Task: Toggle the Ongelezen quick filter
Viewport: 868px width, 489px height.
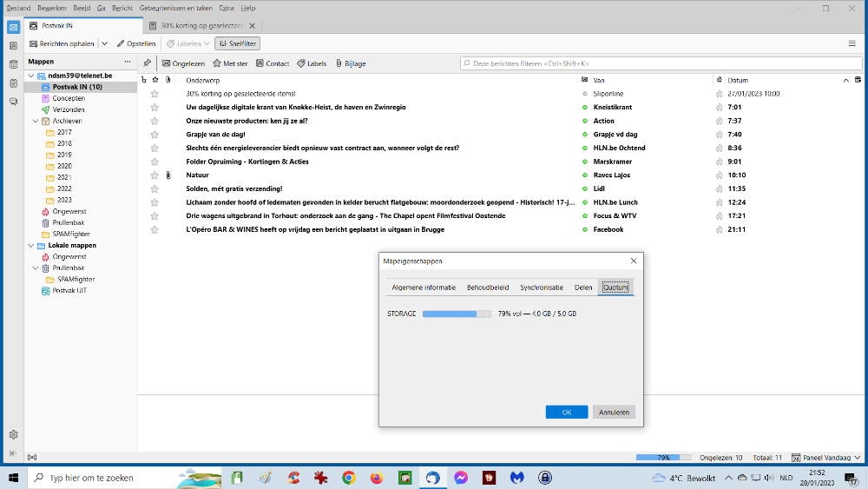Action: pyautogui.click(x=183, y=63)
